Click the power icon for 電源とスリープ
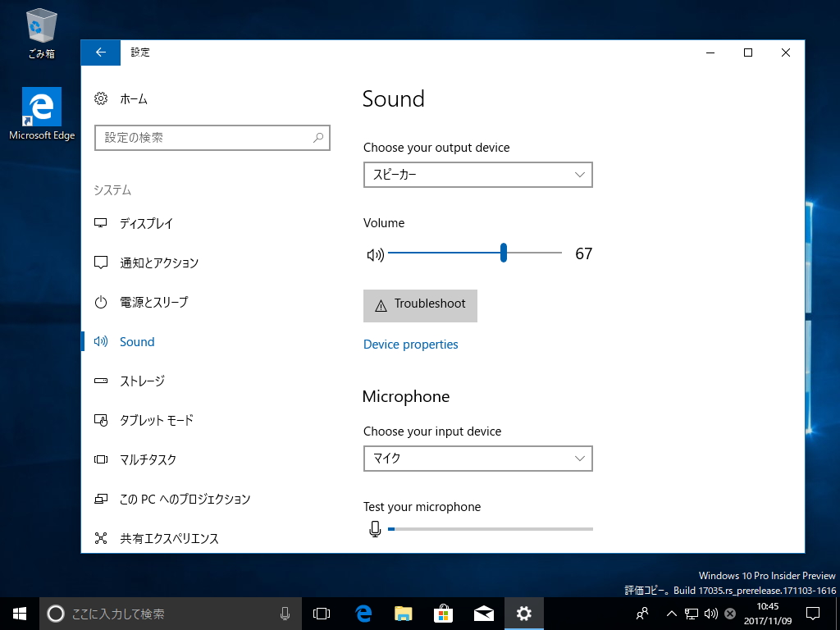840x630 pixels. click(101, 302)
